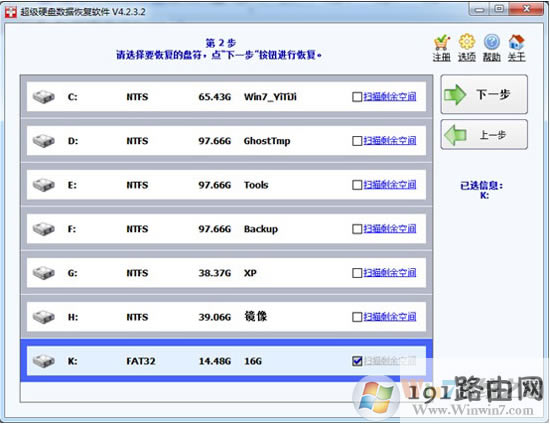Viewport: 550px width, 424px height.
Task: Select the D: GhostTmp drive icon
Action: [x=43, y=141]
